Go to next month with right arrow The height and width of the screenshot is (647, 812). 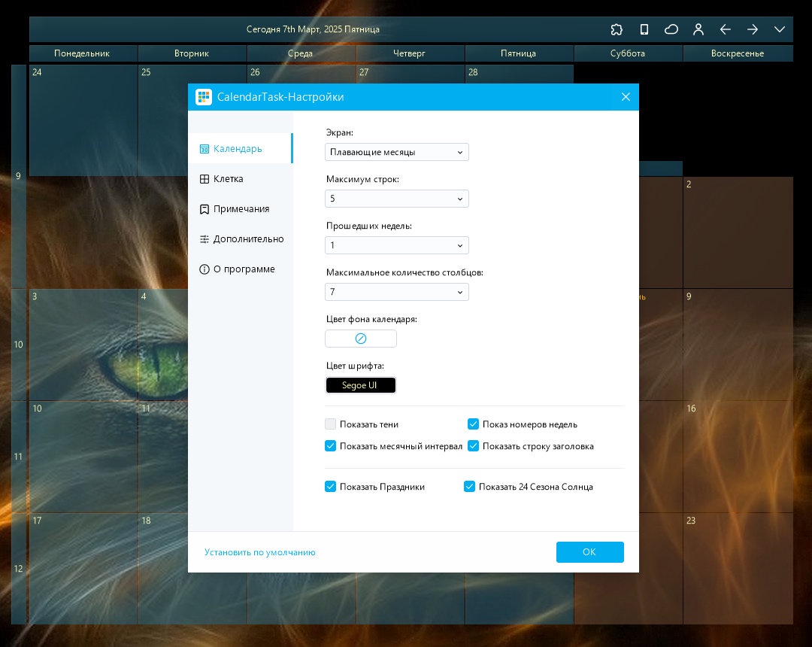click(753, 29)
